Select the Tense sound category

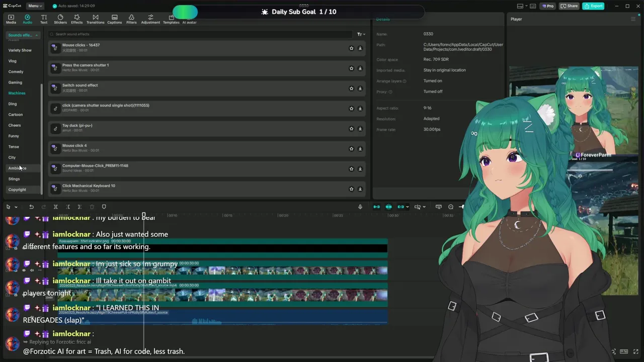(x=14, y=147)
